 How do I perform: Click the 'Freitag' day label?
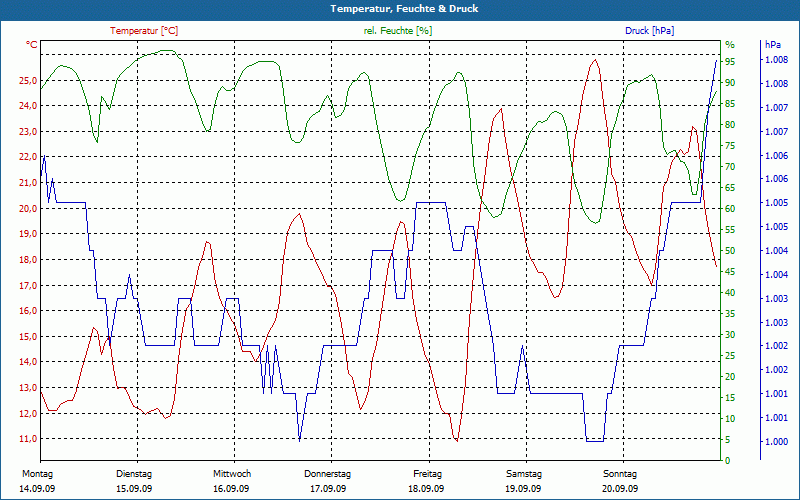[428, 474]
